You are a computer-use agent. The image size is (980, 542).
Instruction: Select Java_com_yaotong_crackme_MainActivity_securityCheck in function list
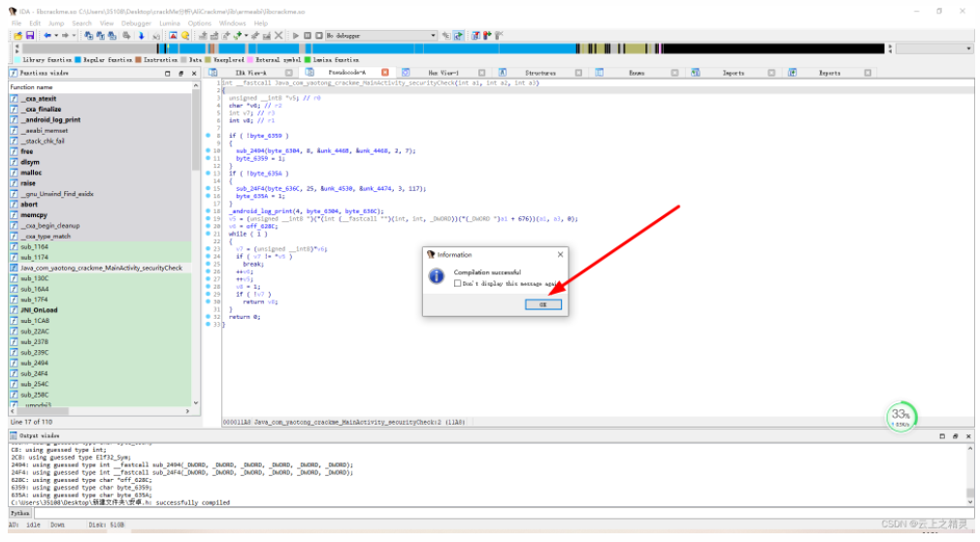(100, 268)
